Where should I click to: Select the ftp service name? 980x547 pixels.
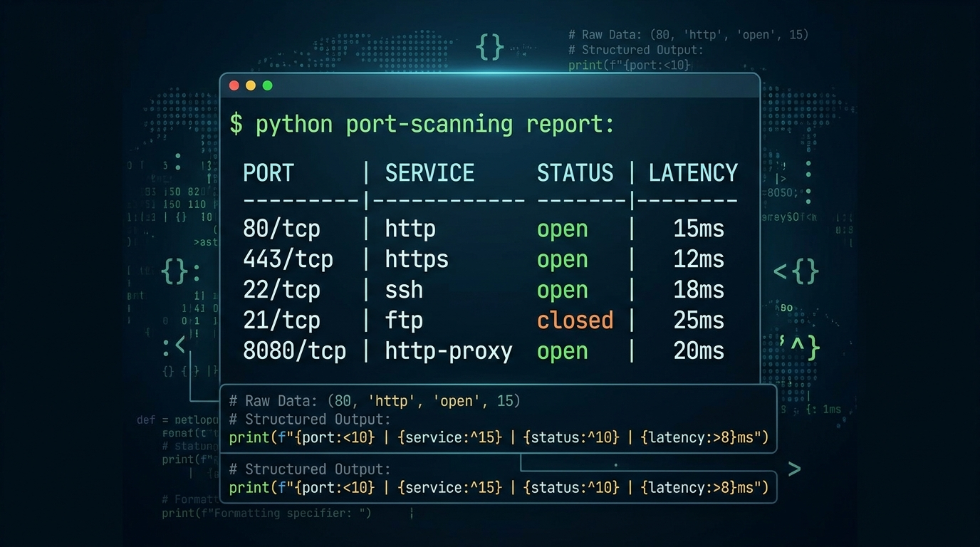(404, 321)
